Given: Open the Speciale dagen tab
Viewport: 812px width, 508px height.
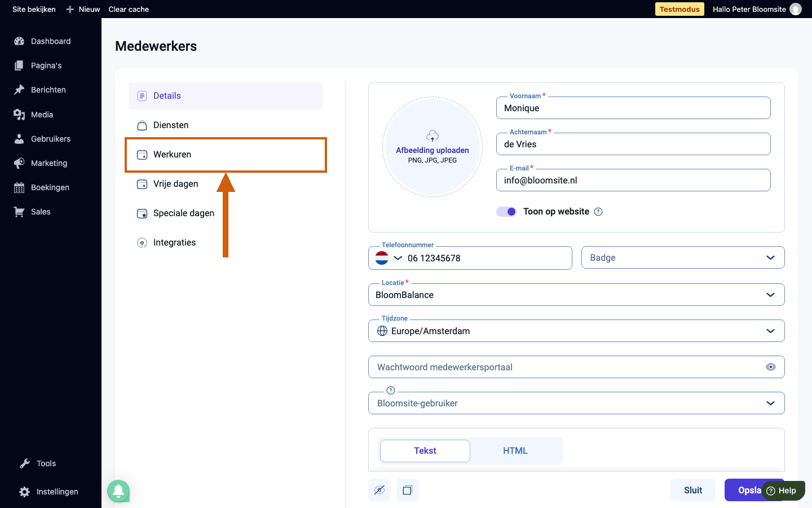Looking at the screenshot, I should point(226,213).
